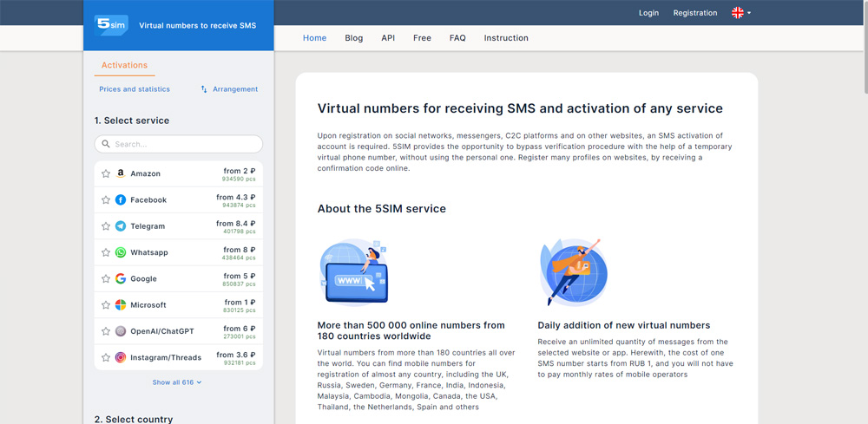
Task: Open the language flag dropdown
Action: tap(740, 13)
